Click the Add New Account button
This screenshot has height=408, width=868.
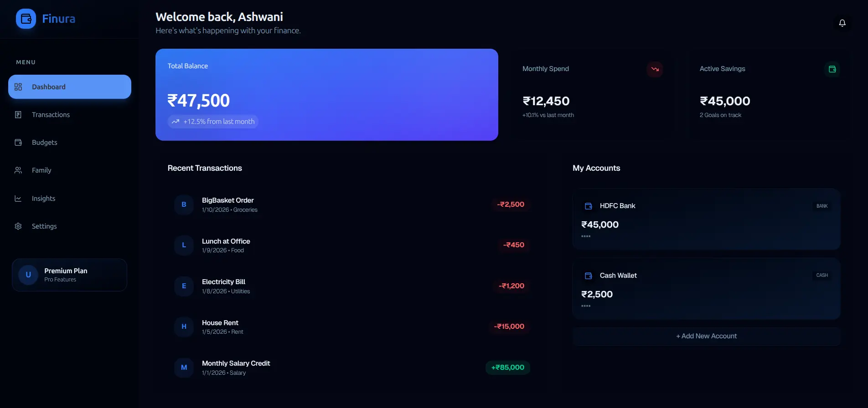pyautogui.click(x=706, y=336)
